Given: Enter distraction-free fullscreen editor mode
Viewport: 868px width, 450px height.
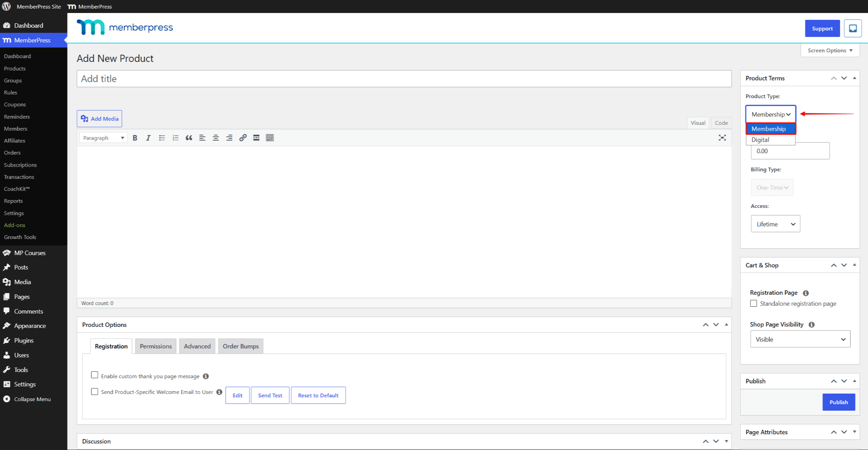Looking at the screenshot, I should (x=722, y=138).
